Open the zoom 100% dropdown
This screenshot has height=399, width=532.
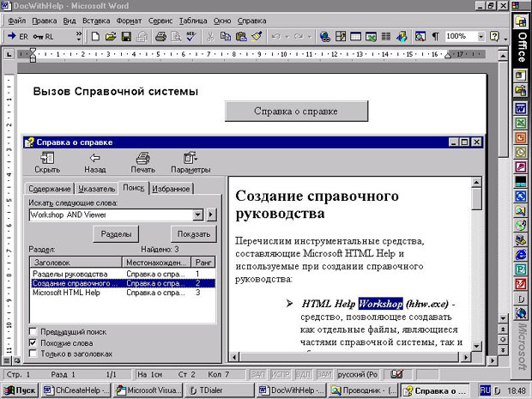point(481,36)
